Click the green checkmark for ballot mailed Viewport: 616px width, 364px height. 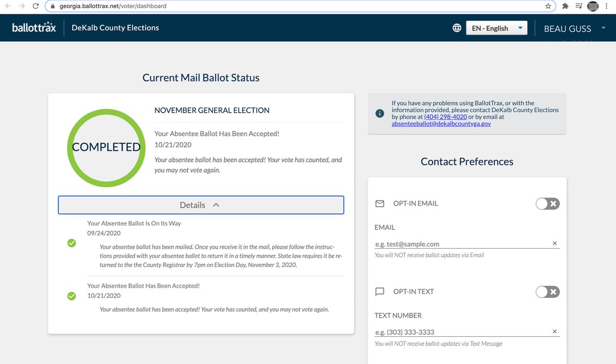click(x=72, y=243)
